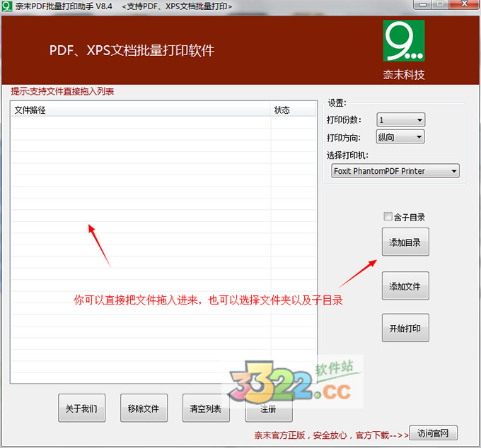Click the 奈末官方正版 notice text

point(331,435)
